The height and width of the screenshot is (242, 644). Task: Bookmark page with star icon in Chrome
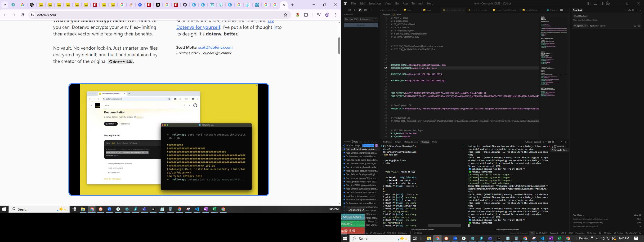coord(286,15)
